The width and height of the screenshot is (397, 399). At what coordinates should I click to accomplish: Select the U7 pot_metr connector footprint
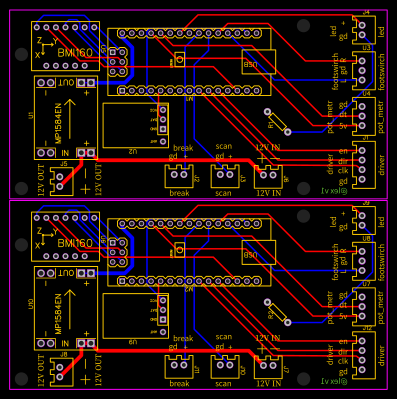364,307
